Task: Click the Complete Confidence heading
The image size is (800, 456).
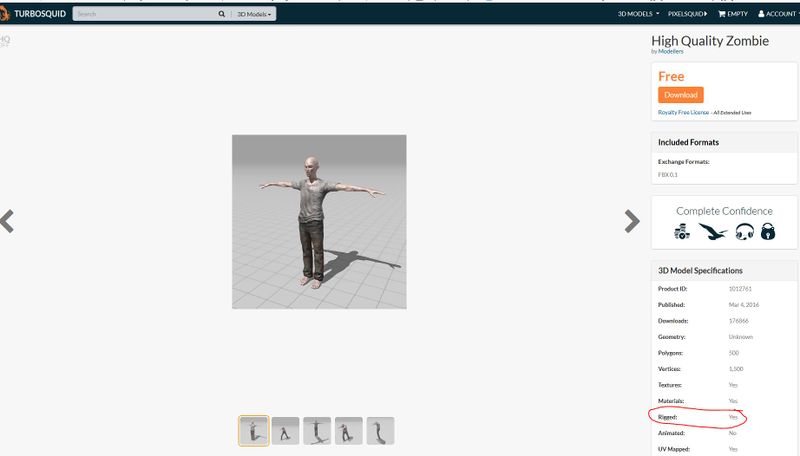Action: coord(724,211)
